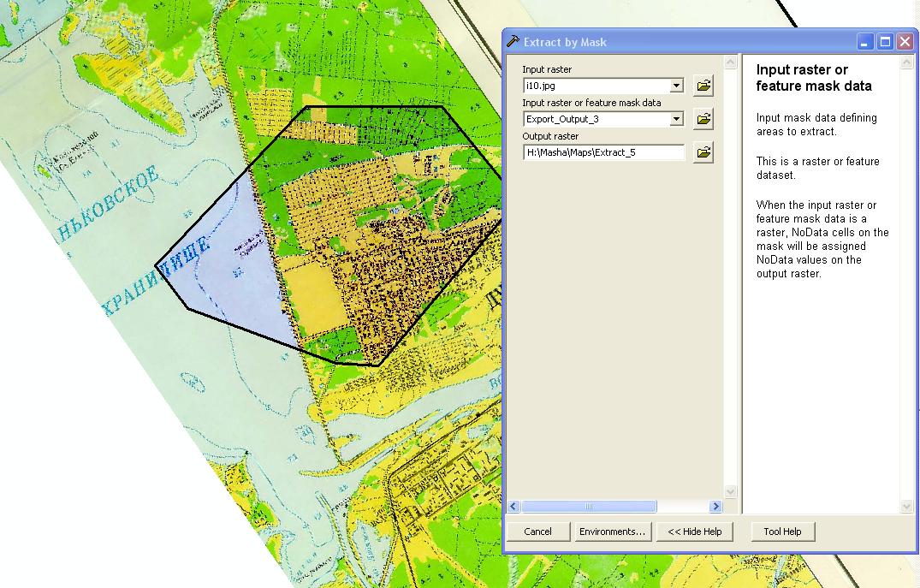Click the 'Input raster' label

(x=547, y=69)
